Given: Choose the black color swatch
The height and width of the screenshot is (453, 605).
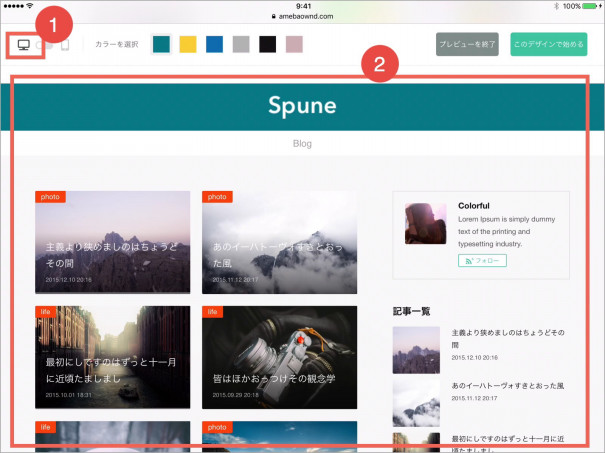Looking at the screenshot, I should click(x=267, y=44).
